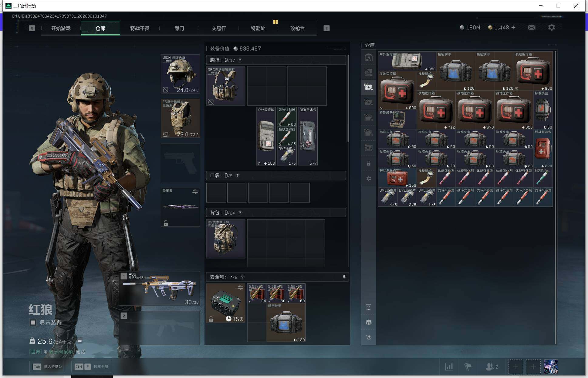Select the 5.56x45 ammo stack of 34
Screen dimensions: 588x378
click(257, 293)
